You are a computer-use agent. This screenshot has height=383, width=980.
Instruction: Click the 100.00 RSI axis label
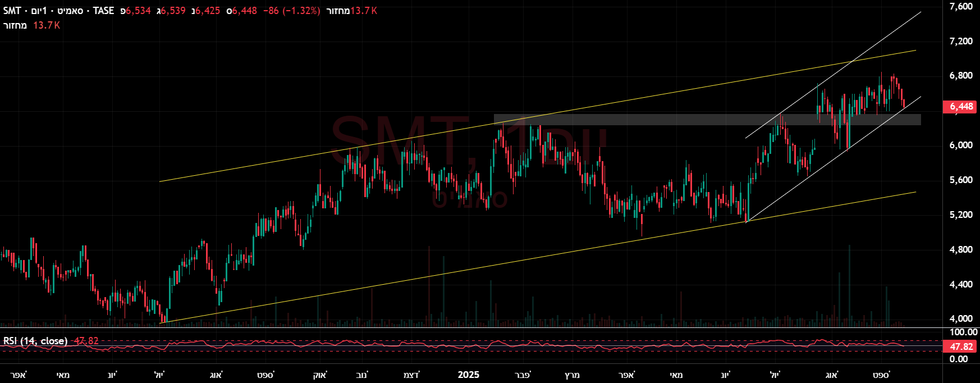[963, 332]
